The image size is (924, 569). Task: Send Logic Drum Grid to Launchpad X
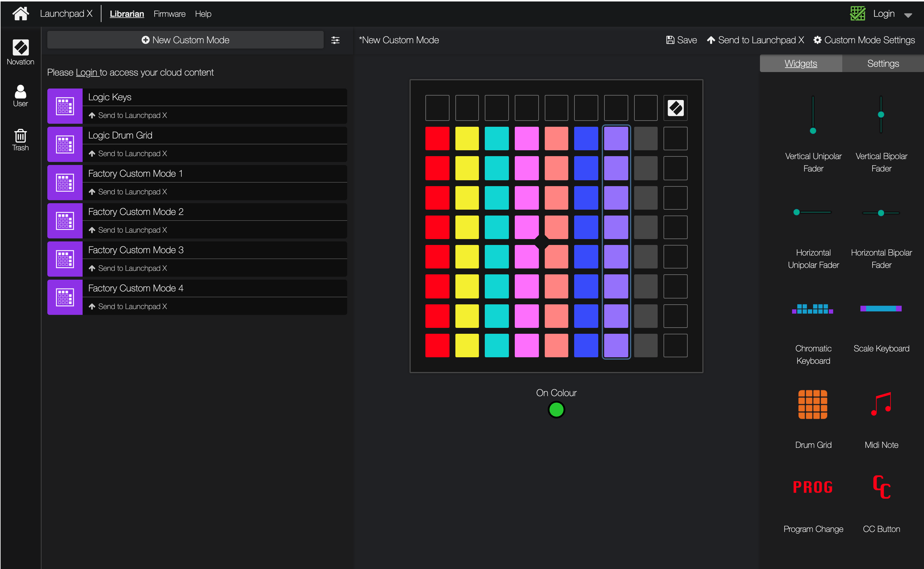[x=128, y=153]
